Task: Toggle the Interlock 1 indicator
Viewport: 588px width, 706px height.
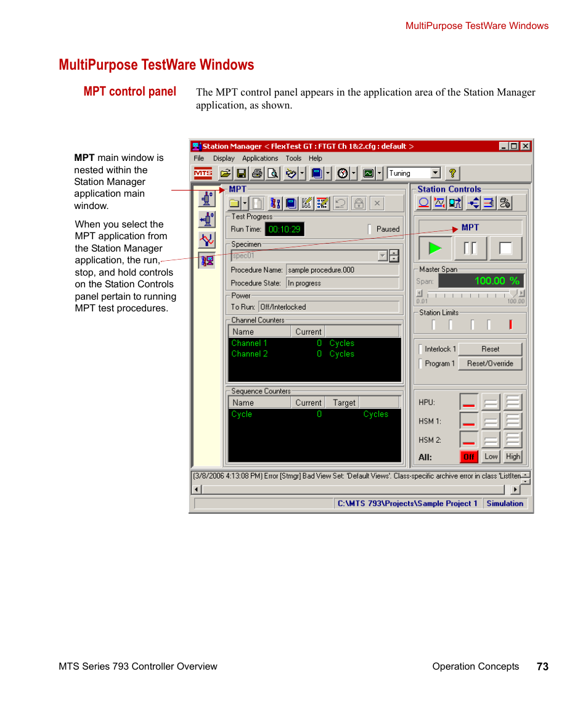Action: pyautogui.click(x=420, y=349)
